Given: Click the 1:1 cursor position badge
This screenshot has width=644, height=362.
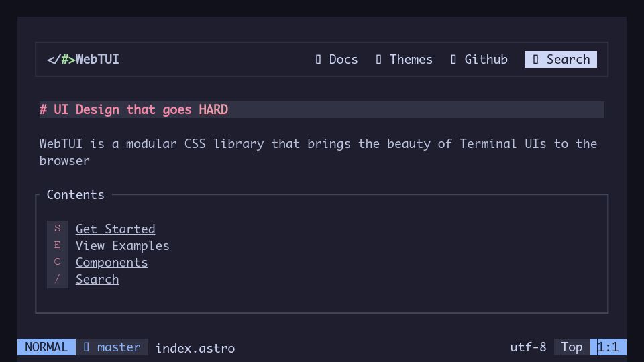Looking at the screenshot, I should (x=608, y=347).
